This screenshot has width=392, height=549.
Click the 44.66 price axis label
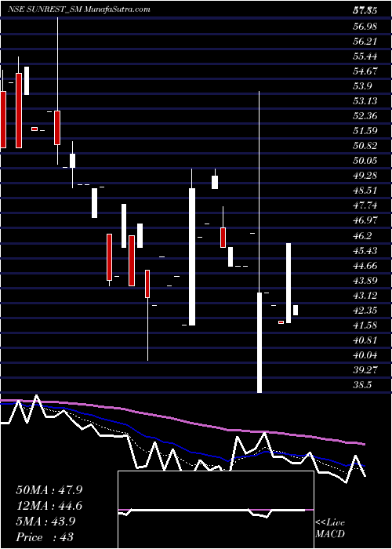365,266
